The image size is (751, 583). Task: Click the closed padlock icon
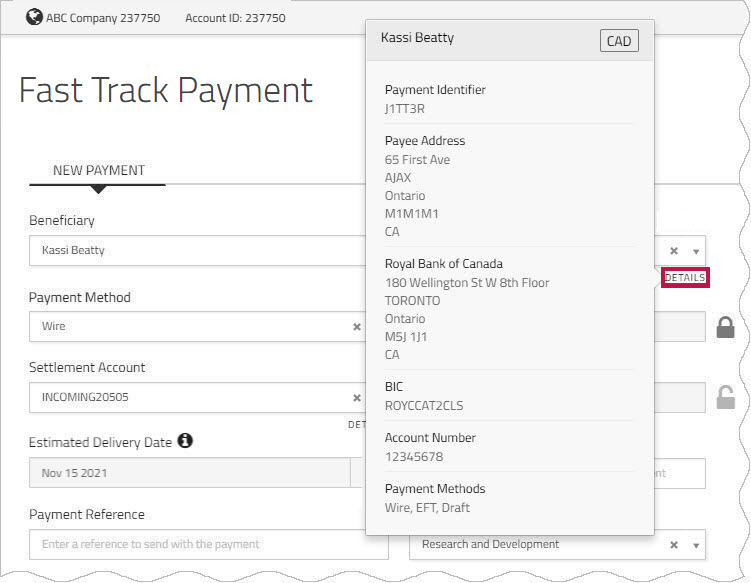tap(725, 327)
